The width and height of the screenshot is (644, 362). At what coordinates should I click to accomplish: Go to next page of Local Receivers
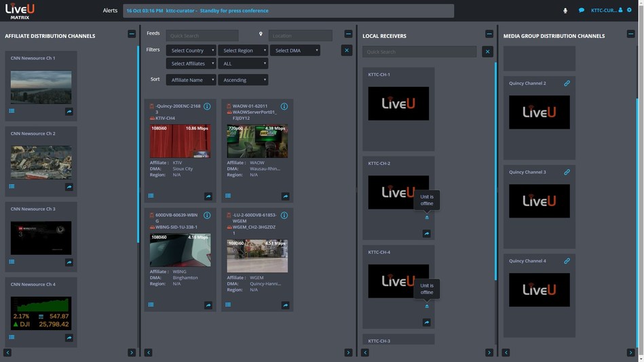489,353
